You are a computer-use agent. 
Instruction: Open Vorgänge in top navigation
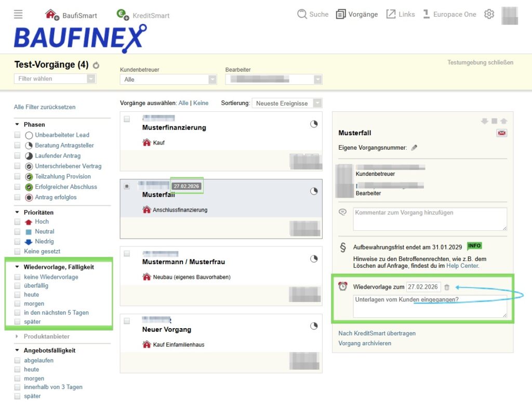pyautogui.click(x=357, y=15)
